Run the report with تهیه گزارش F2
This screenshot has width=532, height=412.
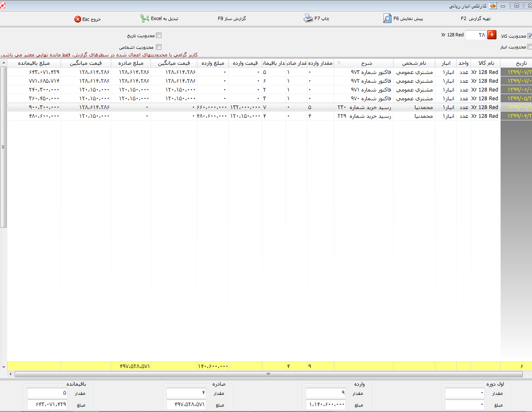pos(476,19)
